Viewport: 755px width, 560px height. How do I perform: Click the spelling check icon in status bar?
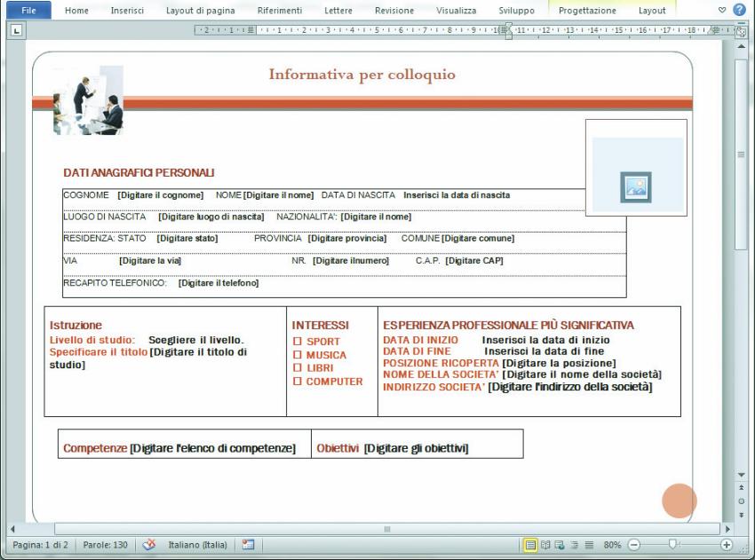pos(149,544)
